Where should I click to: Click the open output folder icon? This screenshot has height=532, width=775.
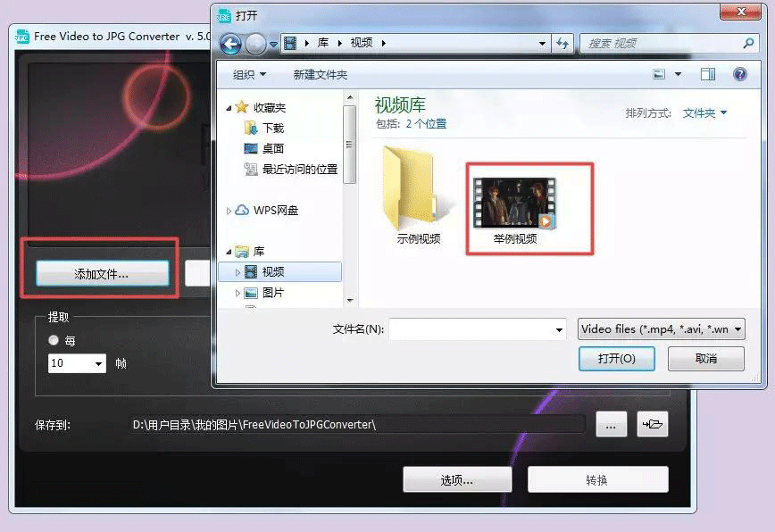coord(652,426)
